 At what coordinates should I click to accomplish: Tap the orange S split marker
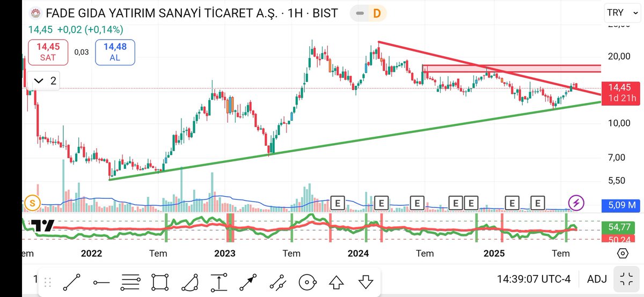tap(33, 203)
